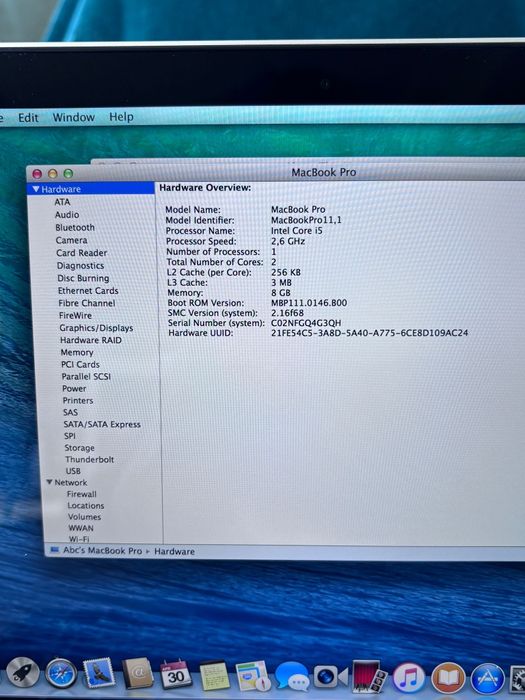
Task: Click the Hardware UUID value
Action: tap(370, 333)
